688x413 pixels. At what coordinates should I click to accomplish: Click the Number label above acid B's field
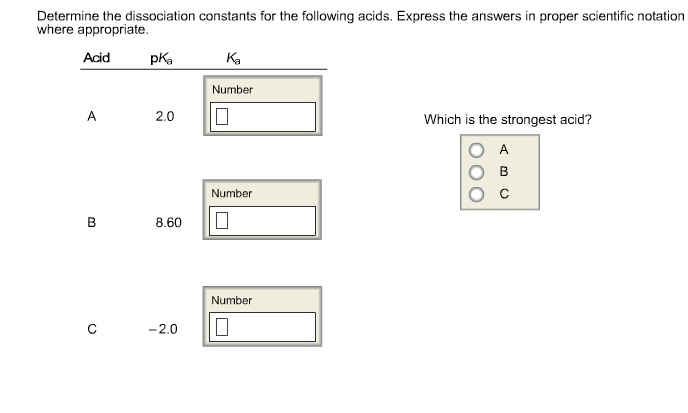232,193
